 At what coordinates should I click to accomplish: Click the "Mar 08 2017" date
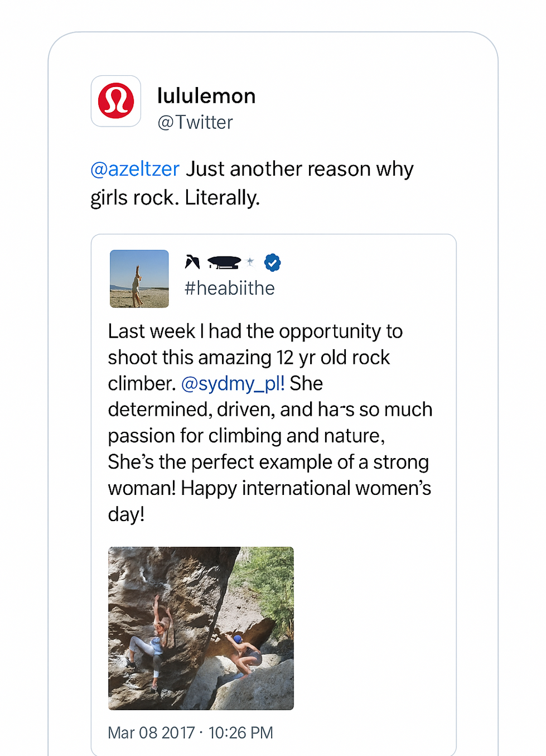[x=151, y=733]
